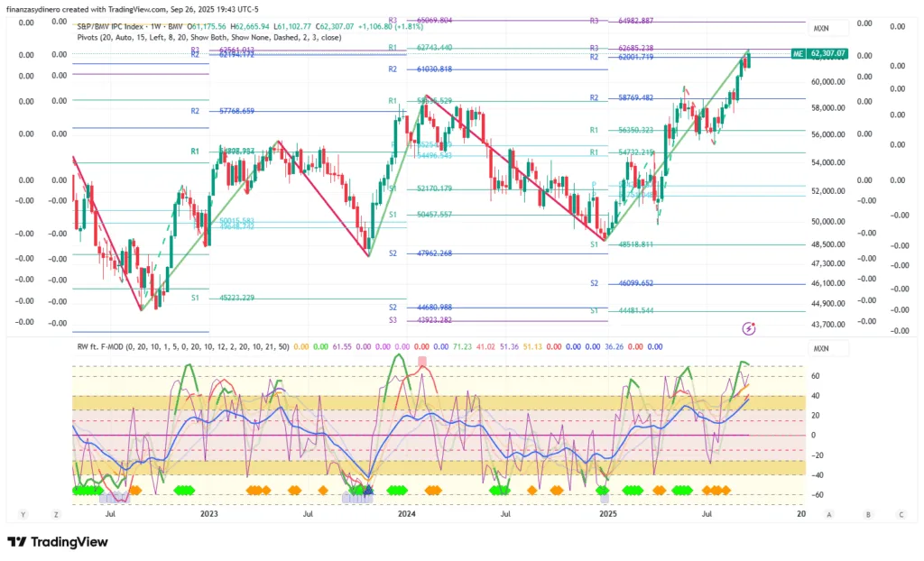This screenshot has height=561, width=924.
Task: Click the TradingView logo
Action: [58, 541]
